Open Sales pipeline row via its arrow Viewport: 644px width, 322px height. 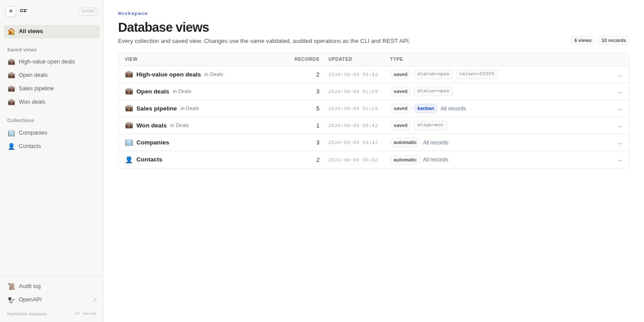619,109
